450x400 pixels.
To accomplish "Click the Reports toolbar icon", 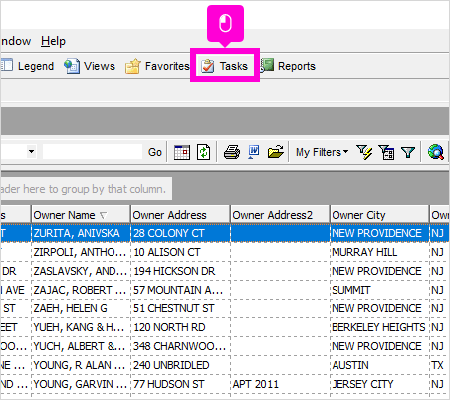I will pos(288,66).
